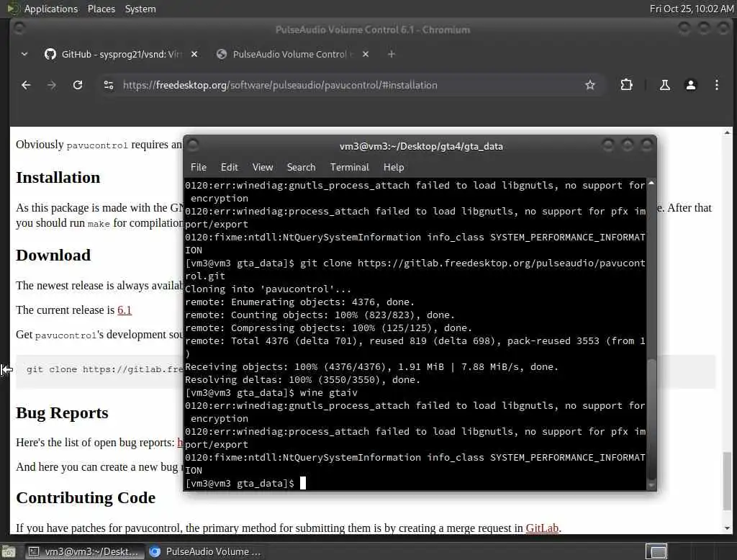Image resolution: width=737 pixels, height=560 pixels.
Task: Close the PulseAudio Volume Control tab
Action: (x=366, y=54)
